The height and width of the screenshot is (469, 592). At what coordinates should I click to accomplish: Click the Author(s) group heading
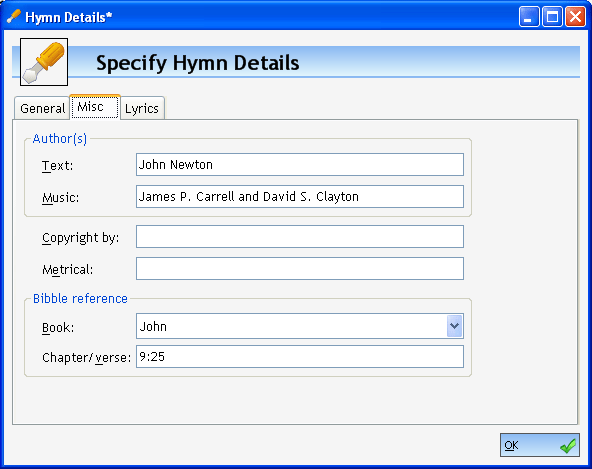click(60, 139)
